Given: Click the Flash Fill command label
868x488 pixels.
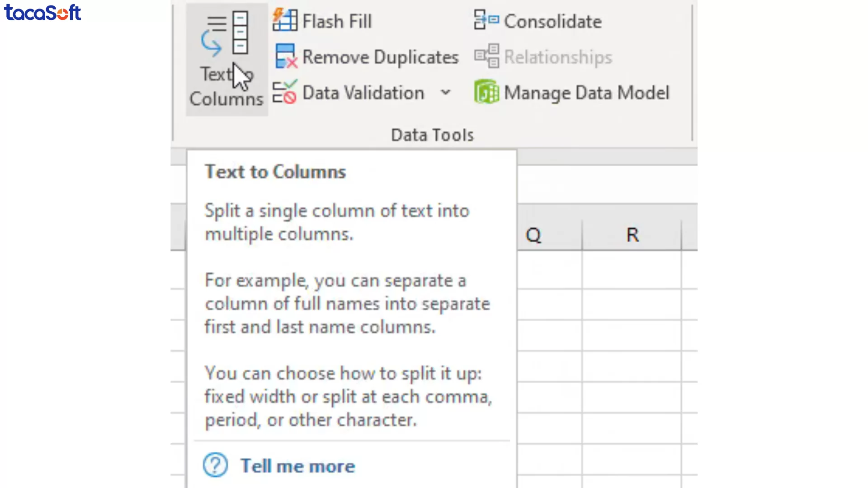Looking at the screenshot, I should (x=337, y=21).
